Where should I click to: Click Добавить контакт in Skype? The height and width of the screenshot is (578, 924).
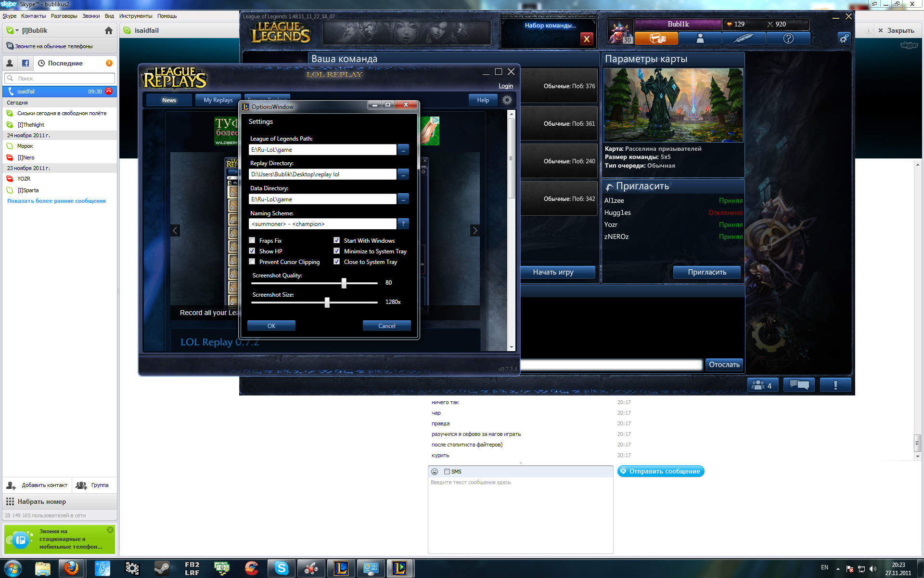[x=38, y=485]
